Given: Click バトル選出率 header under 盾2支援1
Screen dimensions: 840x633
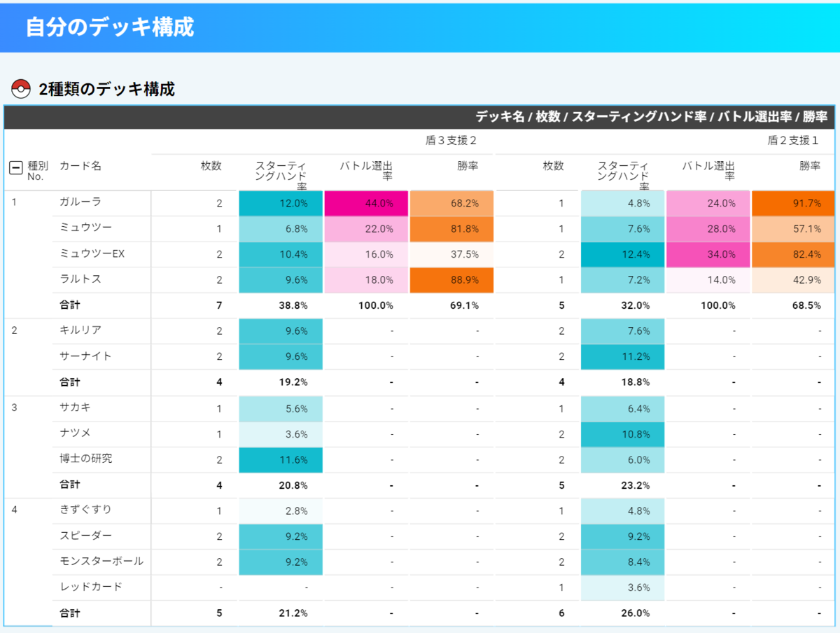Looking at the screenshot, I should click(708, 171).
